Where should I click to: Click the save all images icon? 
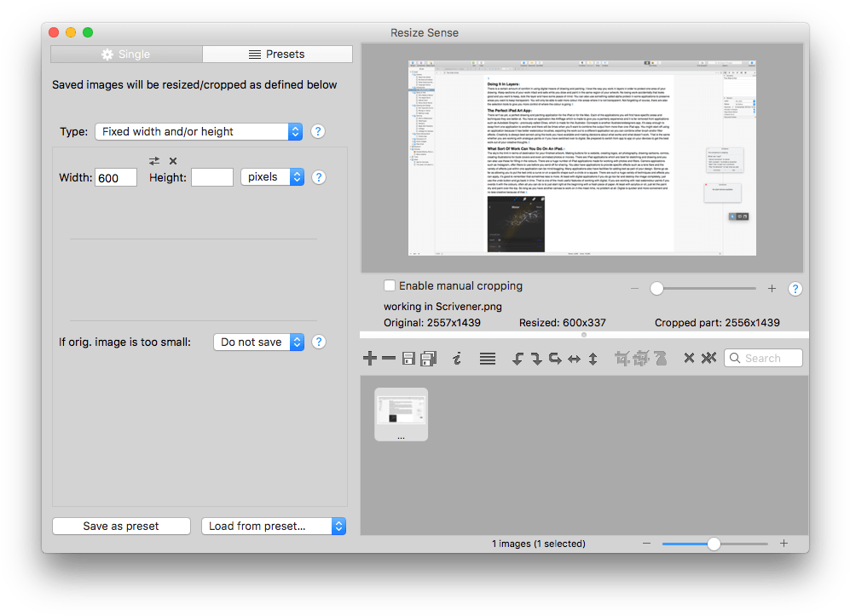(430, 358)
